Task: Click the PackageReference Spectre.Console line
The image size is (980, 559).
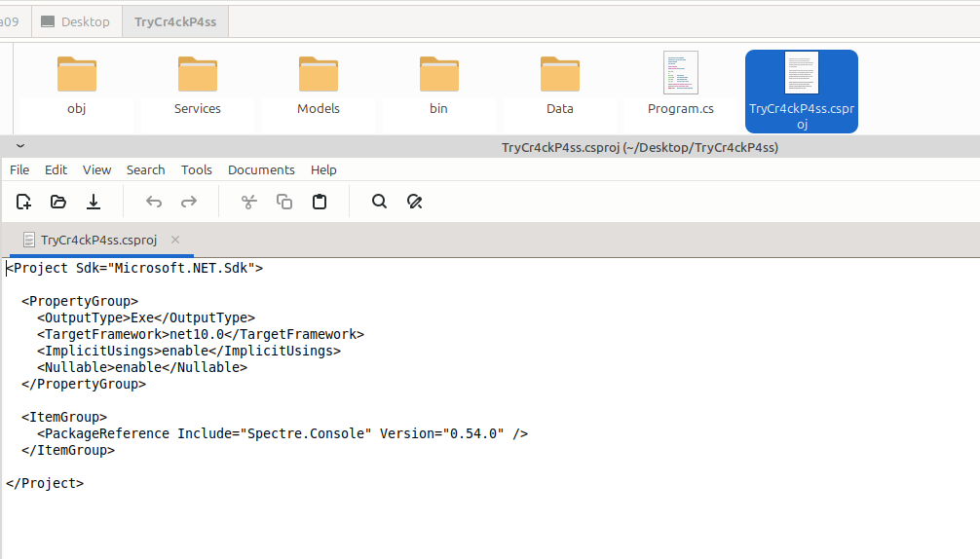Action: tap(283, 433)
